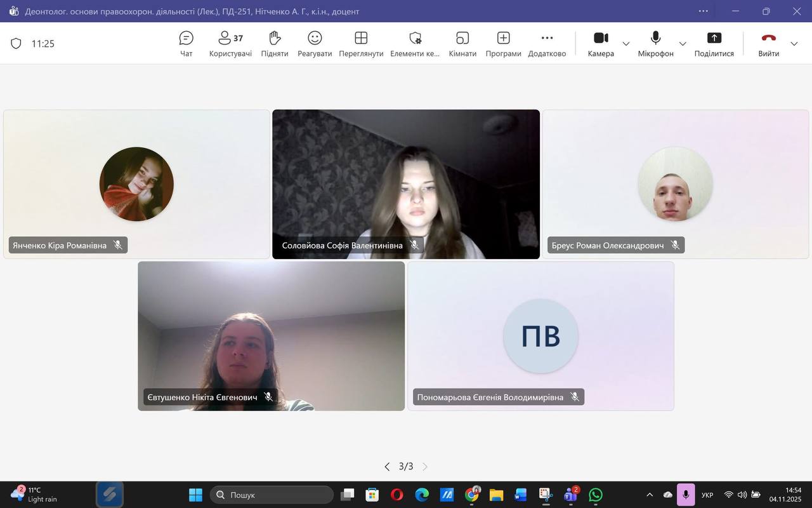Toggle the Камера on or off
The height and width of the screenshot is (508, 812).
click(x=601, y=44)
